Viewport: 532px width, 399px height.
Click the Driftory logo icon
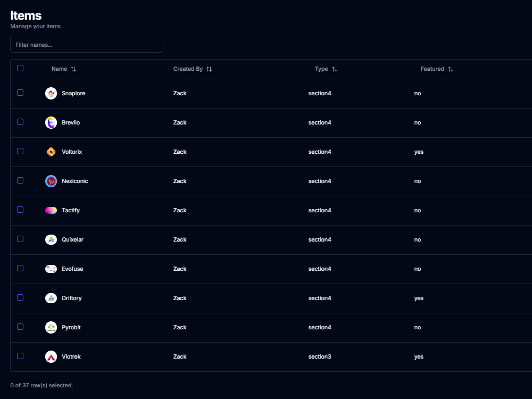coord(51,298)
